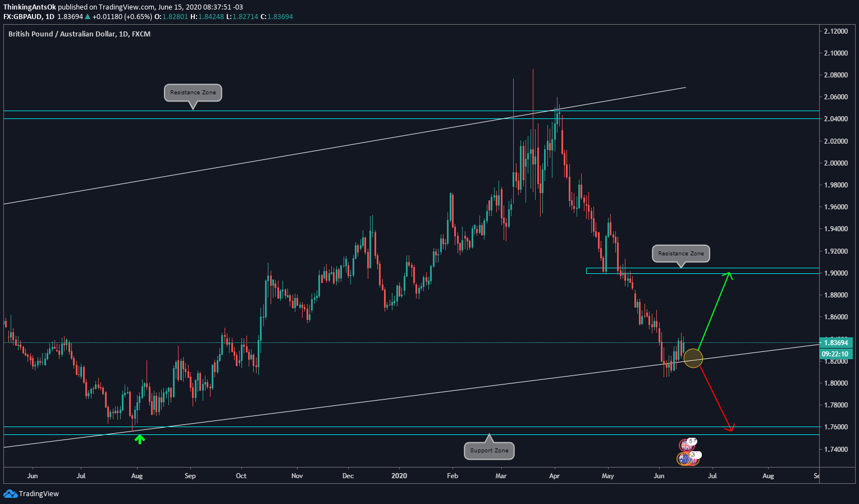Image resolution: width=859 pixels, height=504 pixels.
Task: Click the Apr label on time axis
Action: 555,476
